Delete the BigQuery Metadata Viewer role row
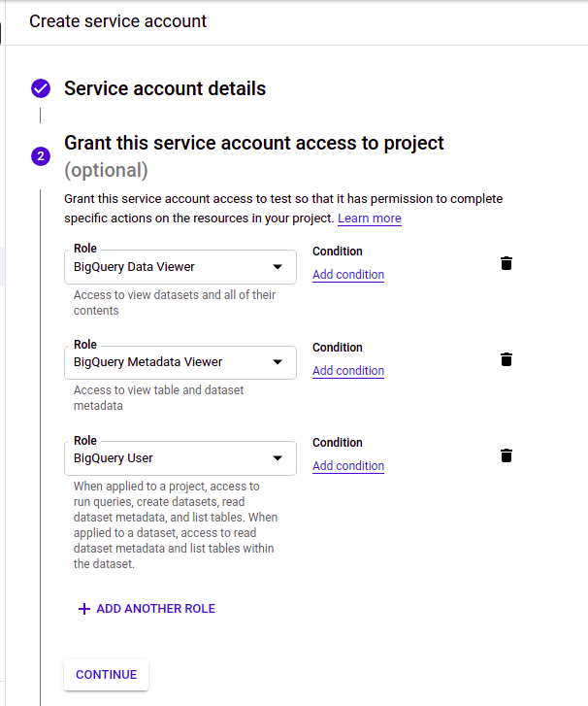Viewport: 588px width, 706px height. click(506, 359)
